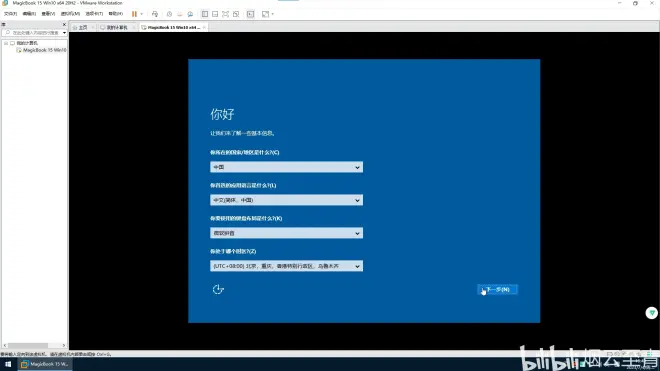Switch to Unity mode toolbar icon
The image size is (660, 371).
point(236,14)
